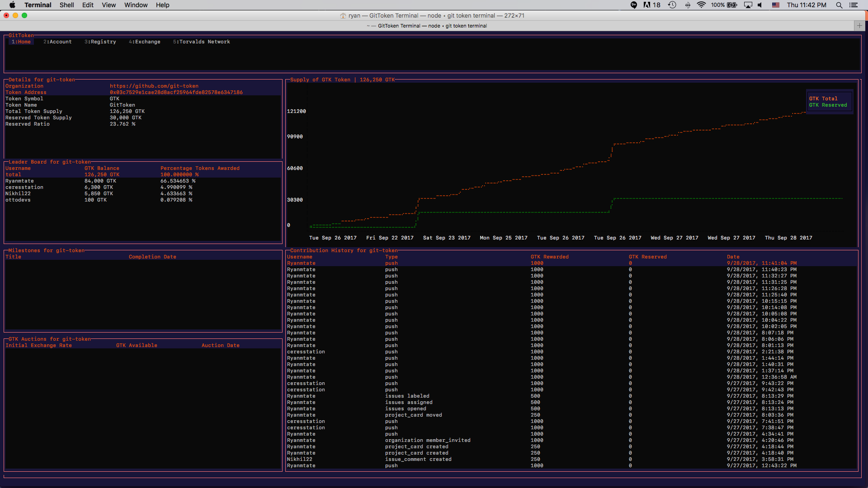The height and width of the screenshot is (488, 868).
Task: Click the token address hash
Action: pyautogui.click(x=176, y=92)
